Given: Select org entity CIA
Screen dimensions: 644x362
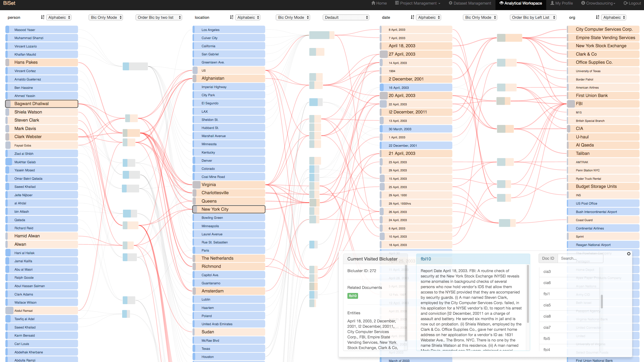Looking at the screenshot, I should [603, 128].
